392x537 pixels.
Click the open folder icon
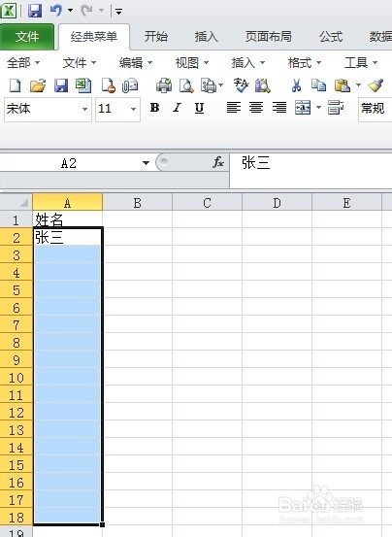(x=38, y=85)
